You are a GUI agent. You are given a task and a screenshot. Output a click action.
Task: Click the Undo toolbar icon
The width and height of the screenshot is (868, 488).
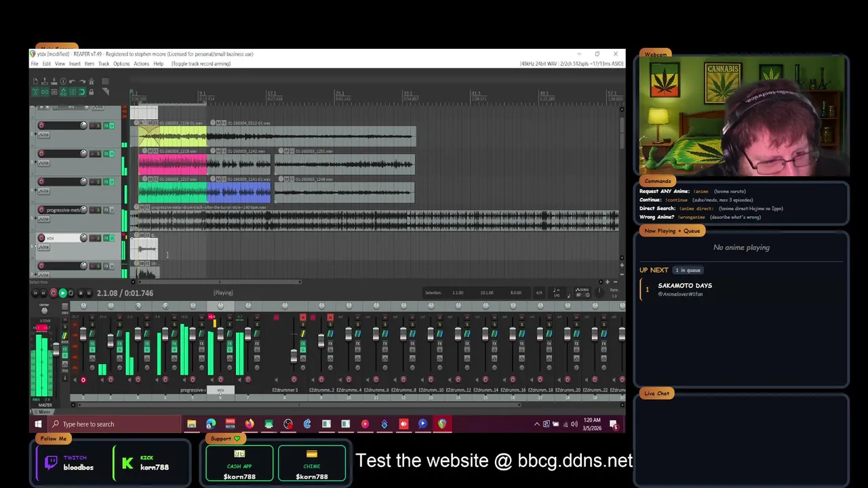coord(73,81)
